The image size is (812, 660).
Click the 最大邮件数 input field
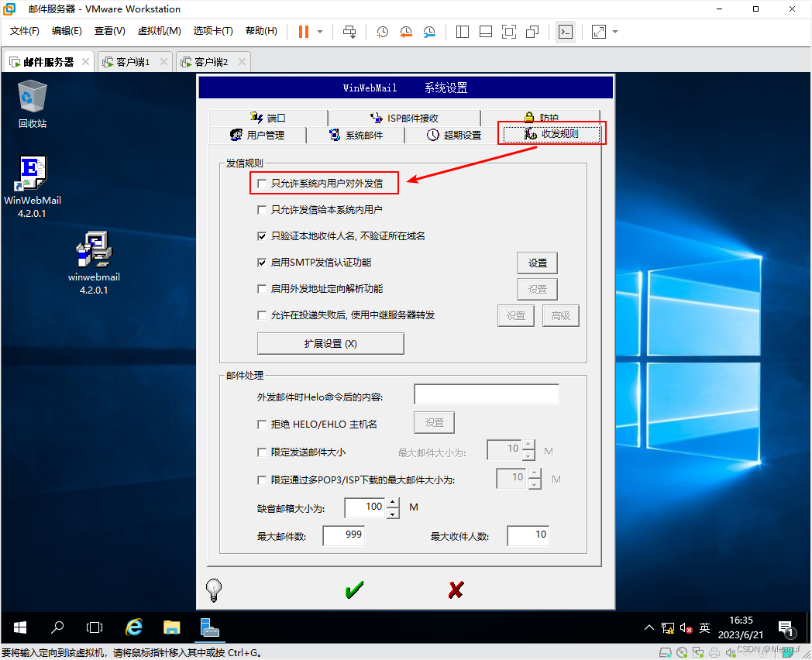344,535
